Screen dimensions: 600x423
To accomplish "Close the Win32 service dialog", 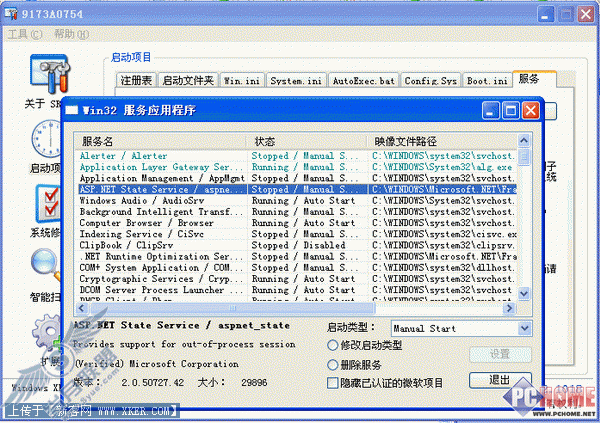I will point(531,111).
